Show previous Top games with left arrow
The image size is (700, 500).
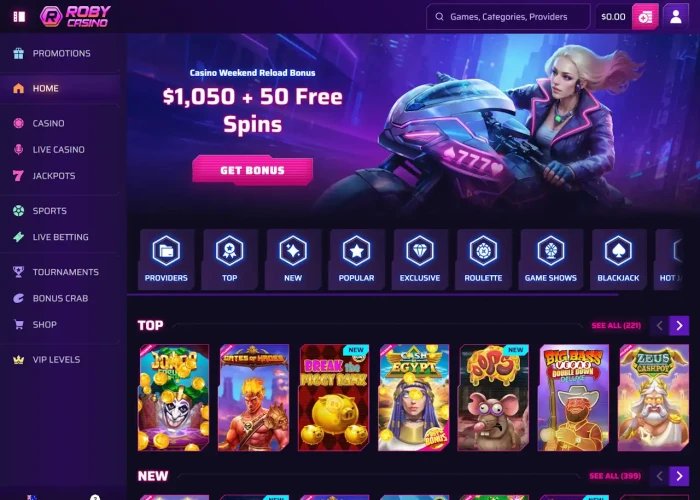pos(659,325)
